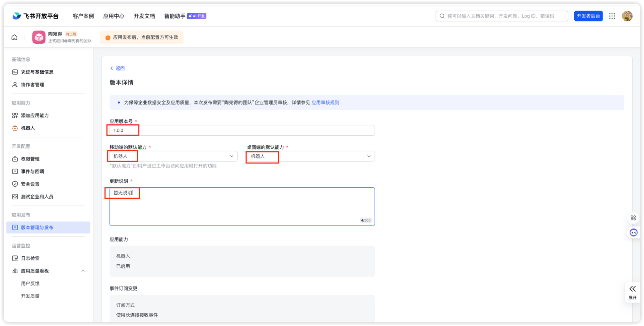Open 用户反馈 under 应用质量看板
Screen dimensions: 644x326
click(x=30, y=284)
